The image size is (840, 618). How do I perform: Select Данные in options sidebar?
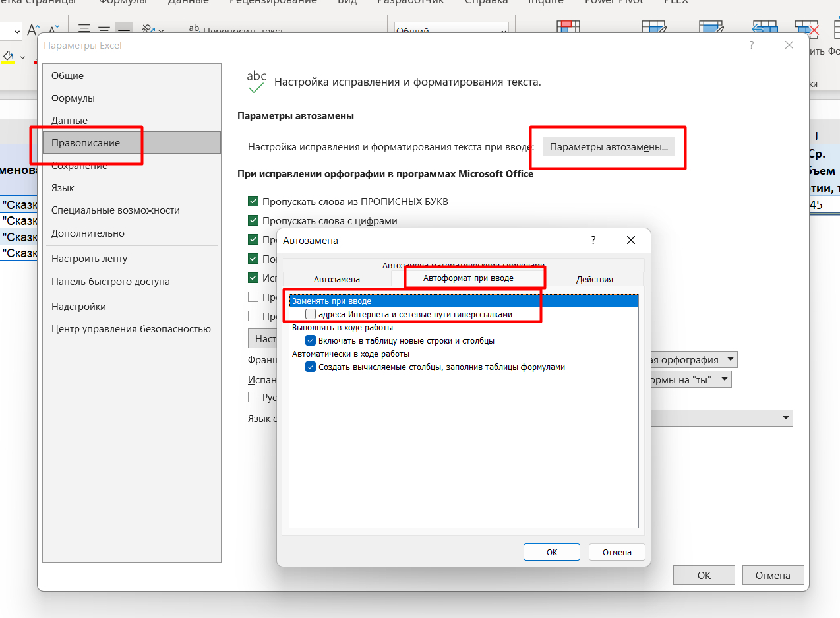coord(132,121)
